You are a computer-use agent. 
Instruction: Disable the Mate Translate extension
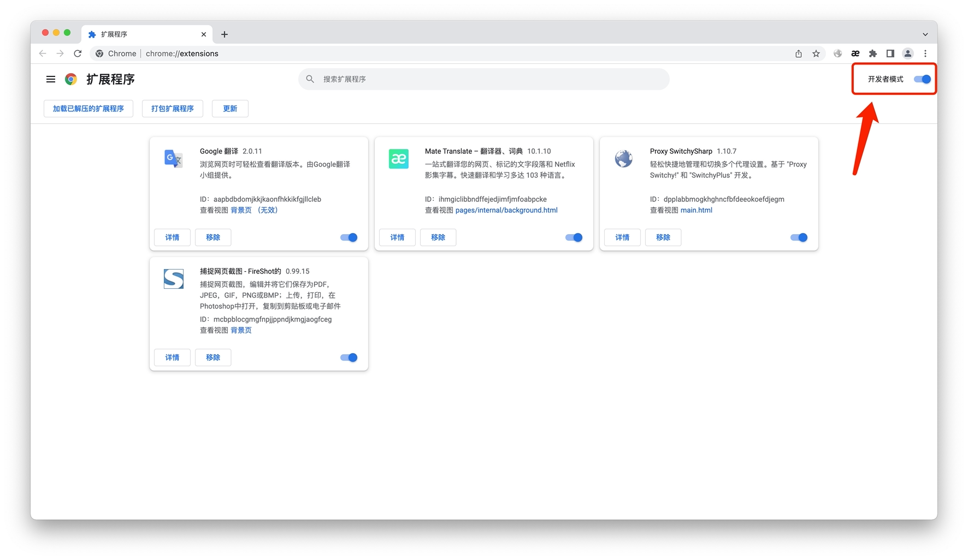coord(574,237)
